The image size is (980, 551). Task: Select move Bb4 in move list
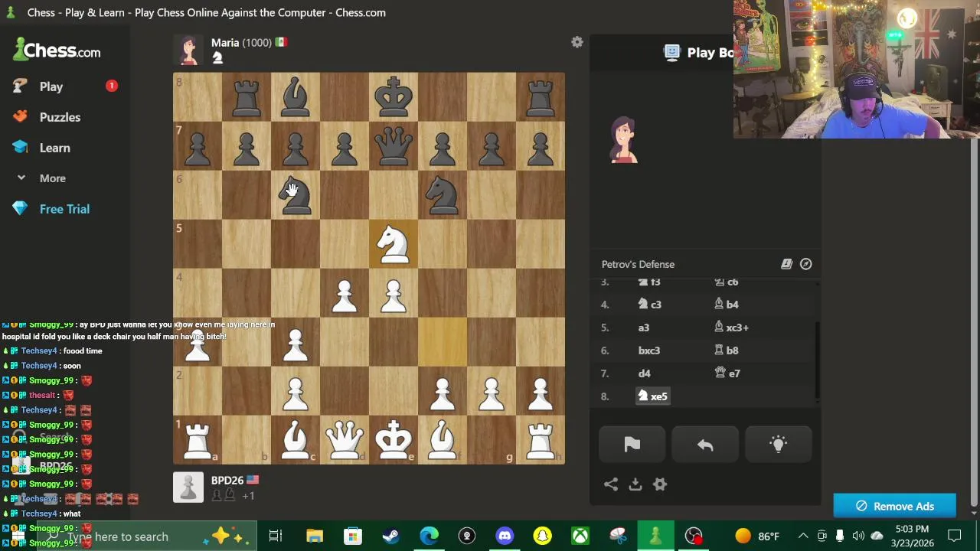[727, 305]
